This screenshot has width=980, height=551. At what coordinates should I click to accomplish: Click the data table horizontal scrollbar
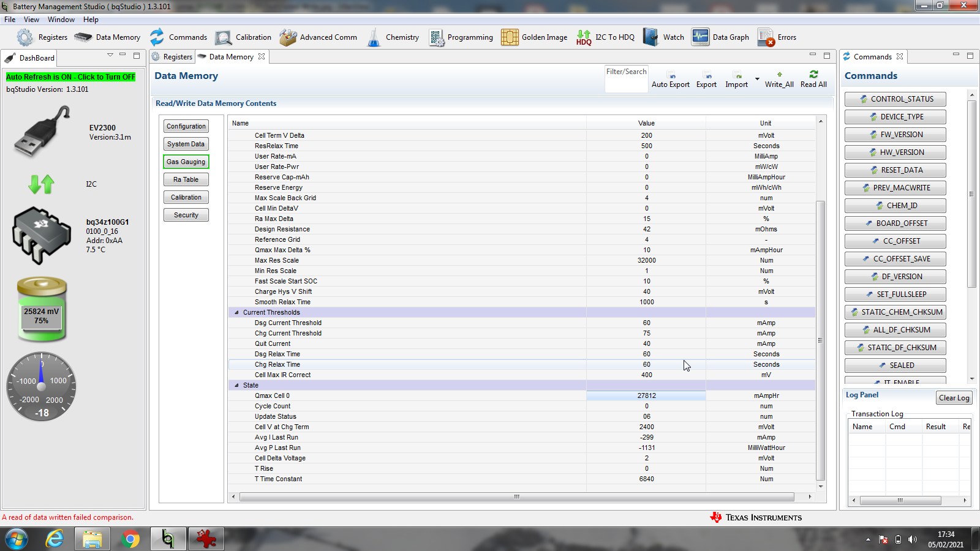coord(517,497)
